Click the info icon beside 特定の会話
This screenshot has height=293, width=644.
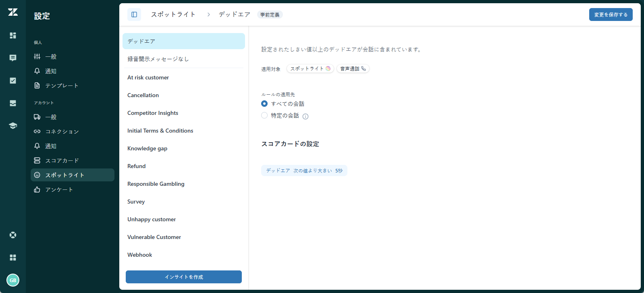[305, 116]
